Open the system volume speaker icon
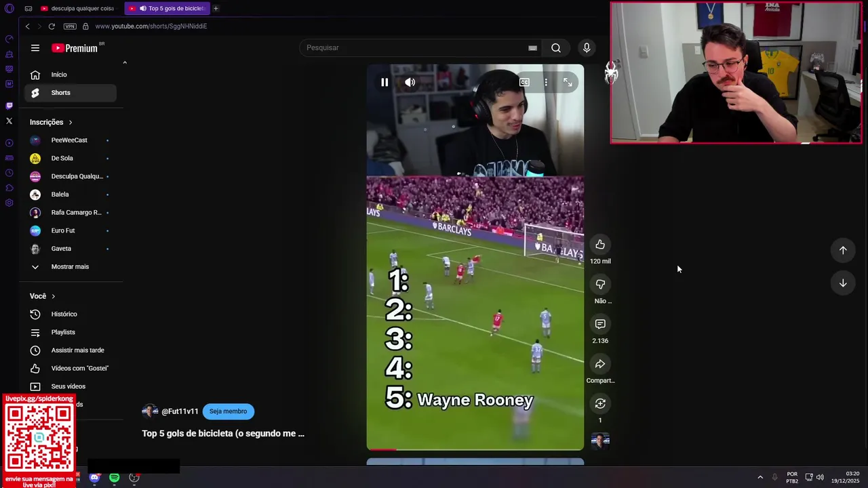The width and height of the screenshot is (868, 488). (x=820, y=478)
